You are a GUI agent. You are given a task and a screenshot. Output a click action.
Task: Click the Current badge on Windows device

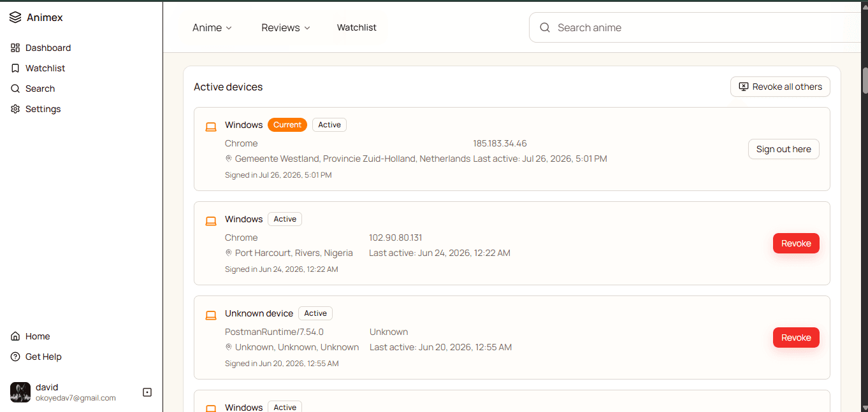point(287,125)
